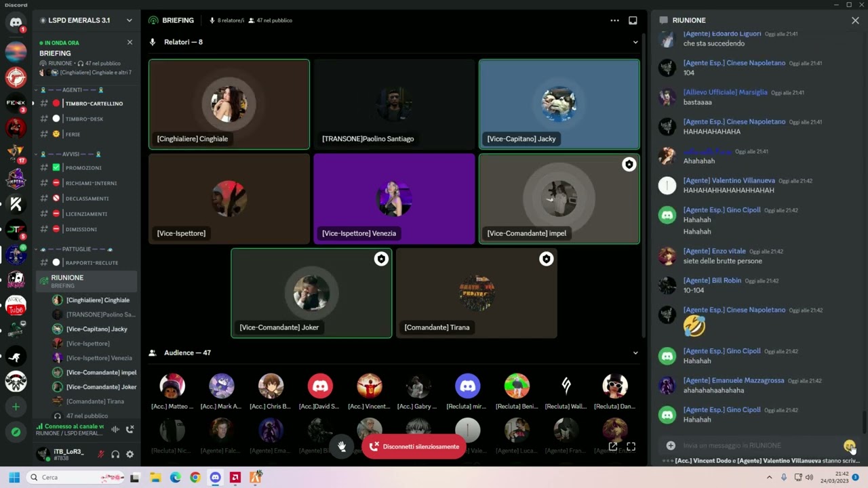Viewport: 868px width, 488px height.
Task: Click moderator badge on [Comandante] Tirana tile
Action: tap(546, 259)
